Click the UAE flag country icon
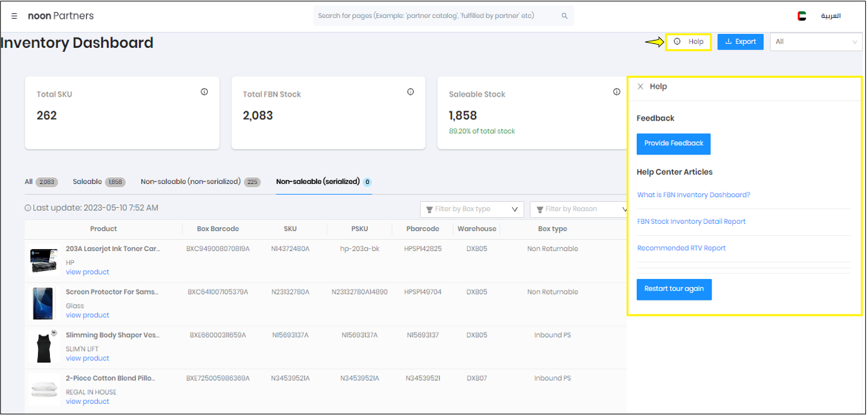The image size is (868, 415). pyautogui.click(x=801, y=16)
